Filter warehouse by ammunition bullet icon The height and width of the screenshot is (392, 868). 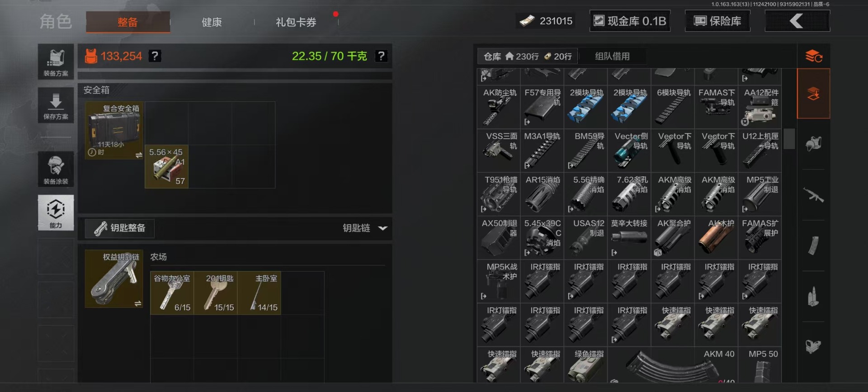813,297
